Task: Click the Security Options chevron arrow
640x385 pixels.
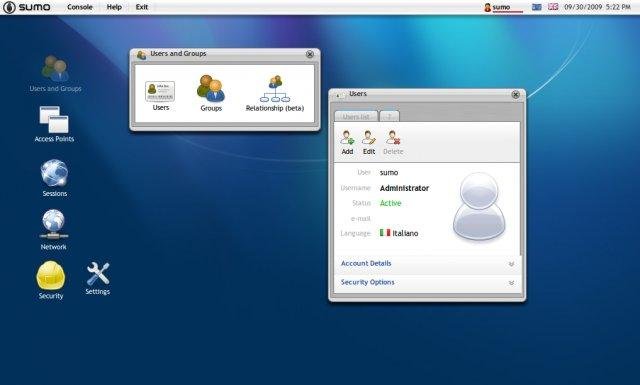Action: point(511,283)
